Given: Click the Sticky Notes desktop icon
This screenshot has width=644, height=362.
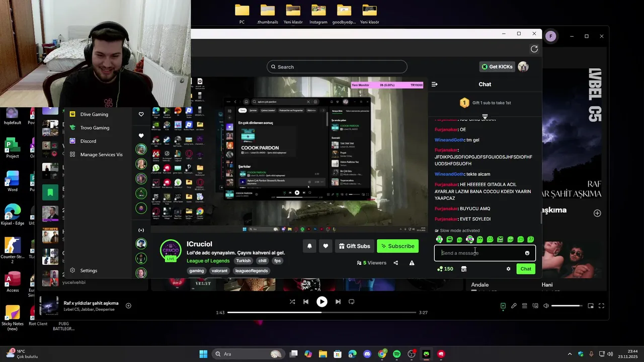Looking at the screenshot, I should coord(13,318).
